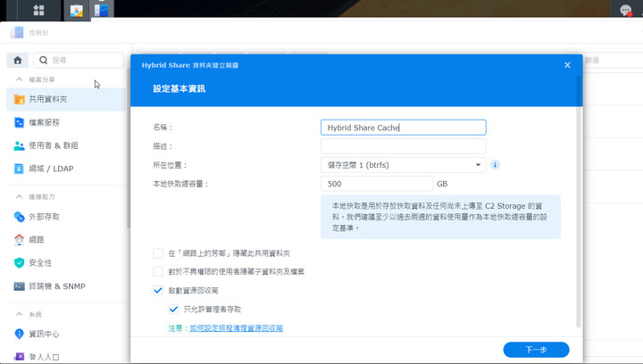643x364 pixels.
Task: Go to Control Panel home icon
Action: [x=18, y=60]
